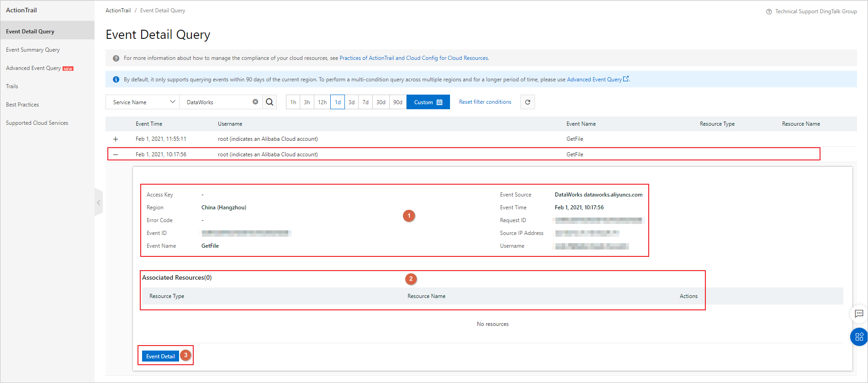Viewport: 868px width, 383px height.
Task: Click the Resource Name column header in event list
Action: tap(801, 124)
